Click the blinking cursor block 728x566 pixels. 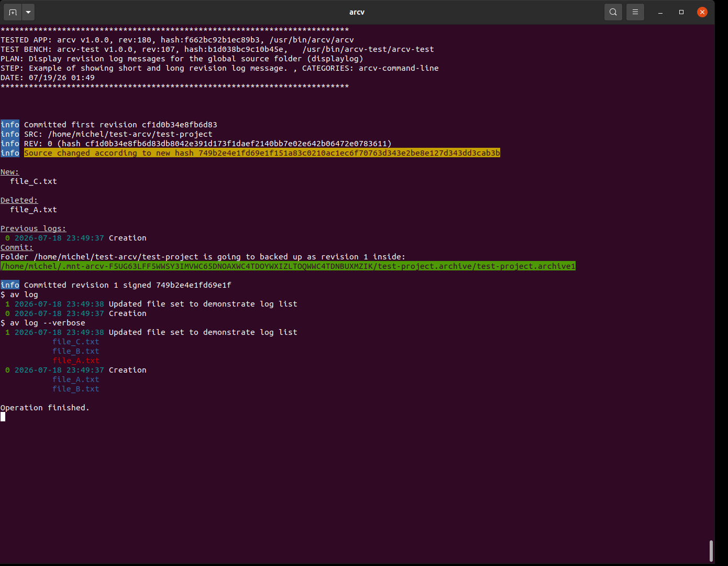pos(3,417)
